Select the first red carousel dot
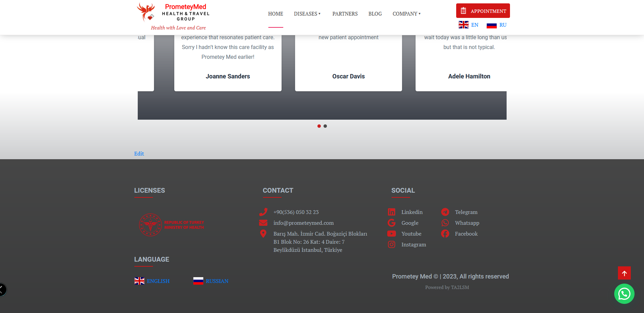The width and height of the screenshot is (644, 313). [x=319, y=126]
